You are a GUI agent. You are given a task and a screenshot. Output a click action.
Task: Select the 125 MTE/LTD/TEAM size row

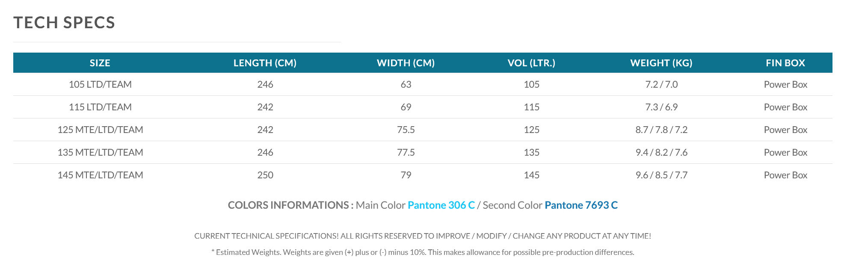tap(423, 130)
